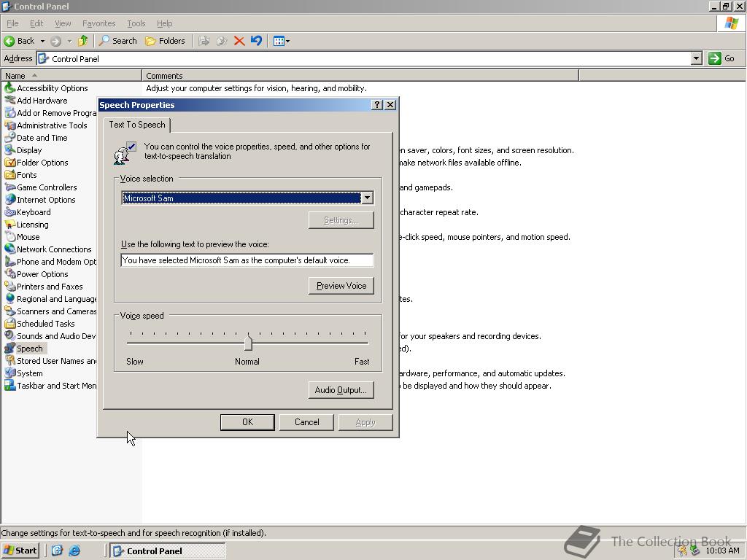Select the Network Connections icon
The height and width of the screenshot is (560, 747).
(10, 249)
